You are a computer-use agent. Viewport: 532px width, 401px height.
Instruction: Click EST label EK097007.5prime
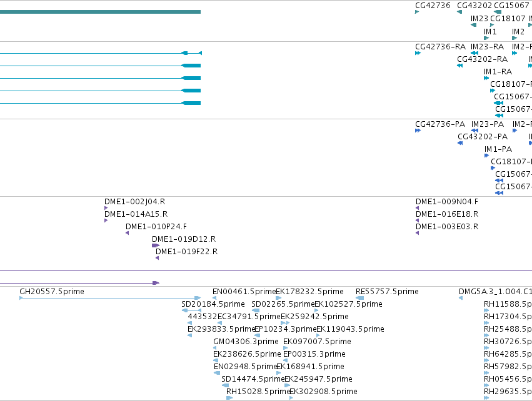[x=317, y=342]
